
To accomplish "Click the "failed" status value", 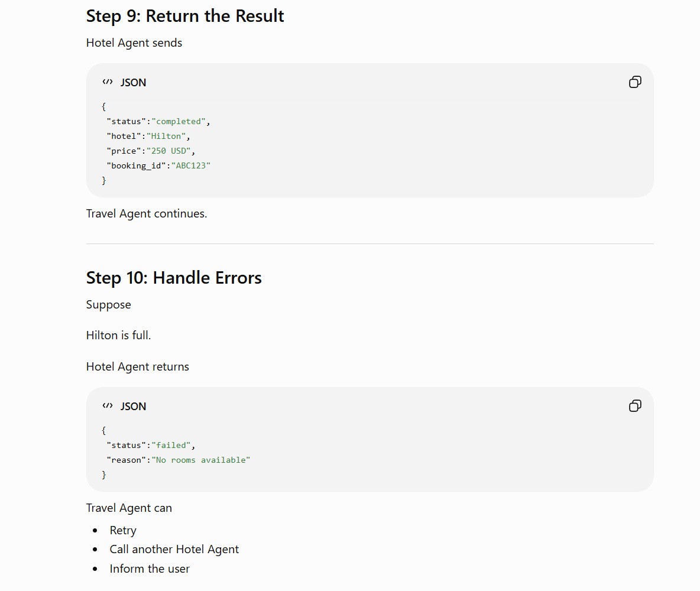I will point(171,445).
